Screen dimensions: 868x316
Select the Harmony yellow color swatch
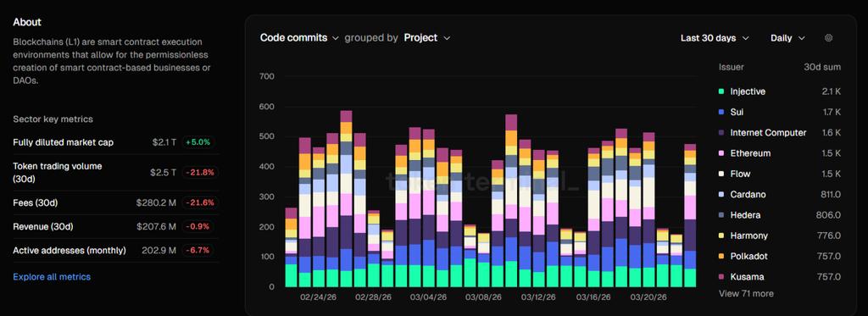[721, 236]
